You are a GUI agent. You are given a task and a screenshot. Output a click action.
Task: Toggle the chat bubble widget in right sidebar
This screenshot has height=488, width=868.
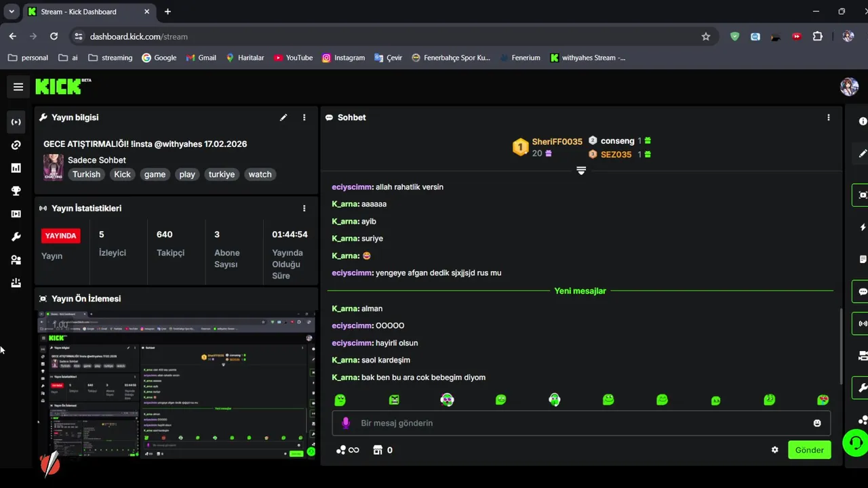pos(861,291)
